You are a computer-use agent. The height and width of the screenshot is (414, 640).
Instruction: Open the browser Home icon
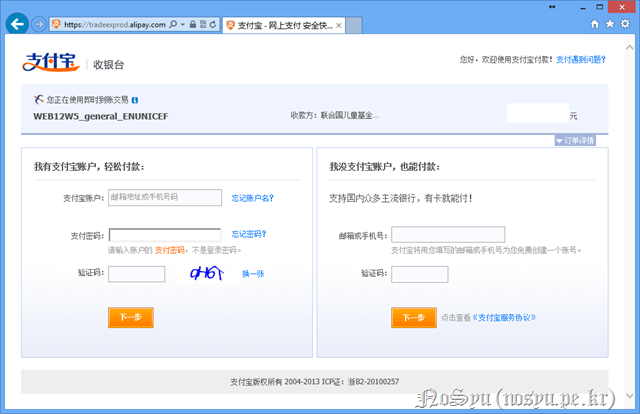pyautogui.click(x=596, y=22)
